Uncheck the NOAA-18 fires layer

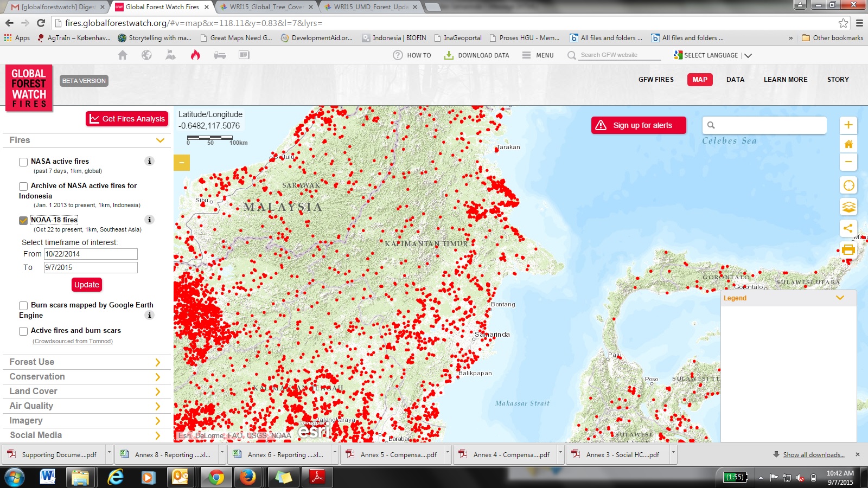point(23,220)
